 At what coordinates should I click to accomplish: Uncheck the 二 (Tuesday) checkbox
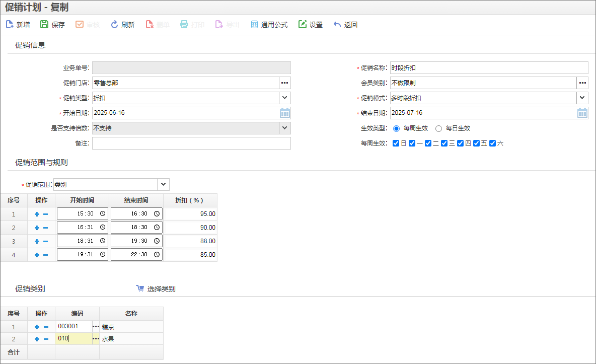pyautogui.click(x=428, y=143)
